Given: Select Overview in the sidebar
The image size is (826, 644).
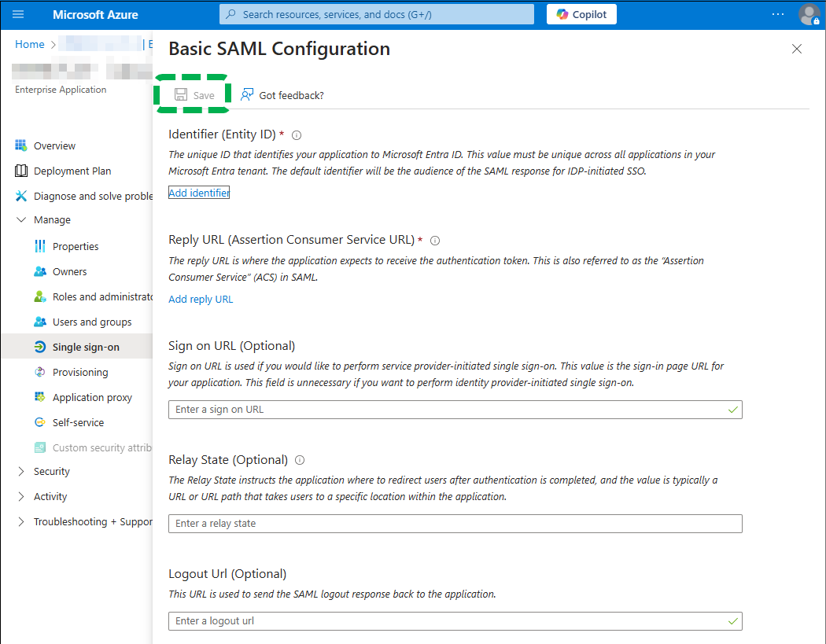Looking at the screenshot, I should tap(55, 145).
